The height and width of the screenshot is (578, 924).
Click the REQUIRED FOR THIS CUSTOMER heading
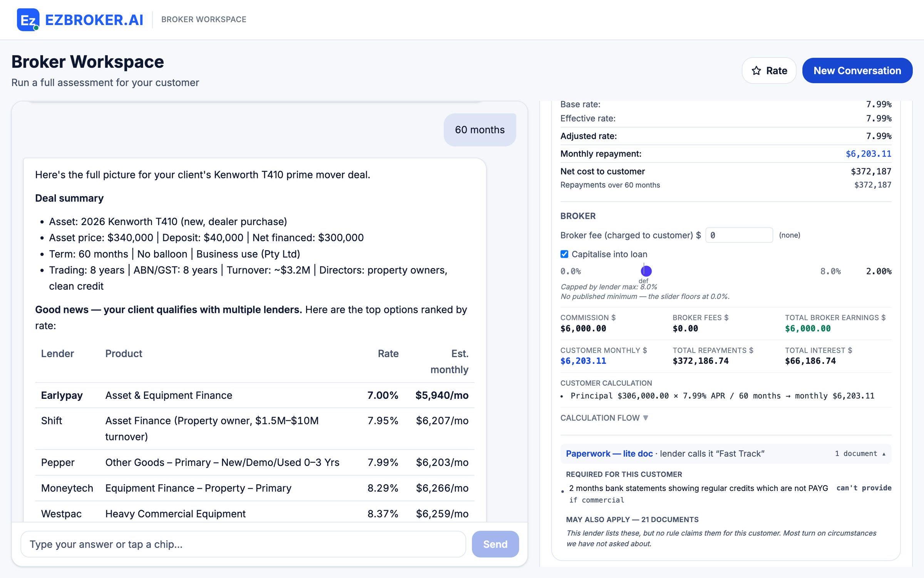624,474
